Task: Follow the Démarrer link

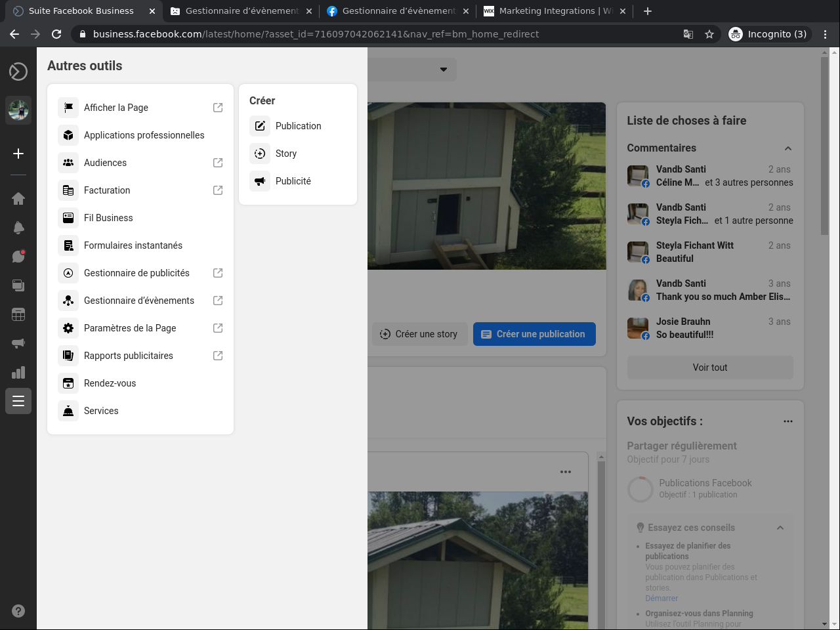Action: click(661, 598)
